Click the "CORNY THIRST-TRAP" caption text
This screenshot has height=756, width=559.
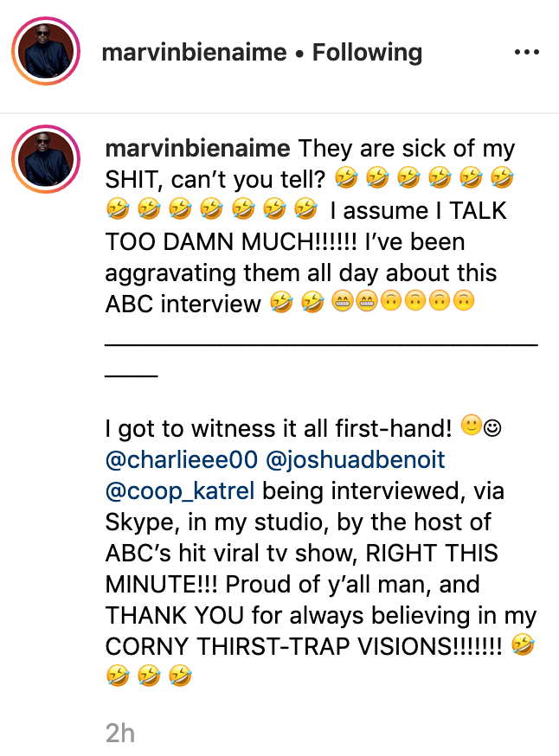228,646
